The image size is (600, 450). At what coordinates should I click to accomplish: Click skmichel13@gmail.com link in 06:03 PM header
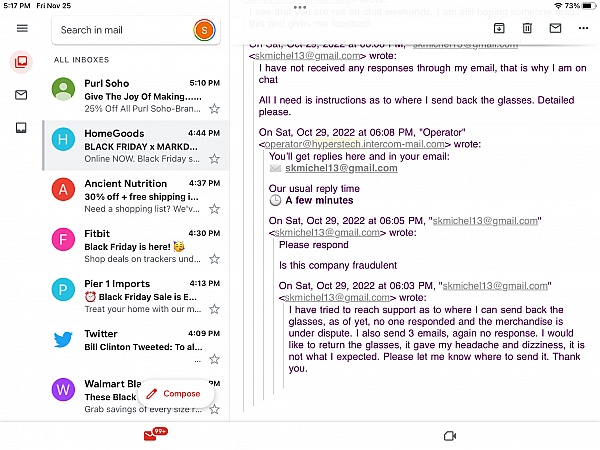click(495, 286)
